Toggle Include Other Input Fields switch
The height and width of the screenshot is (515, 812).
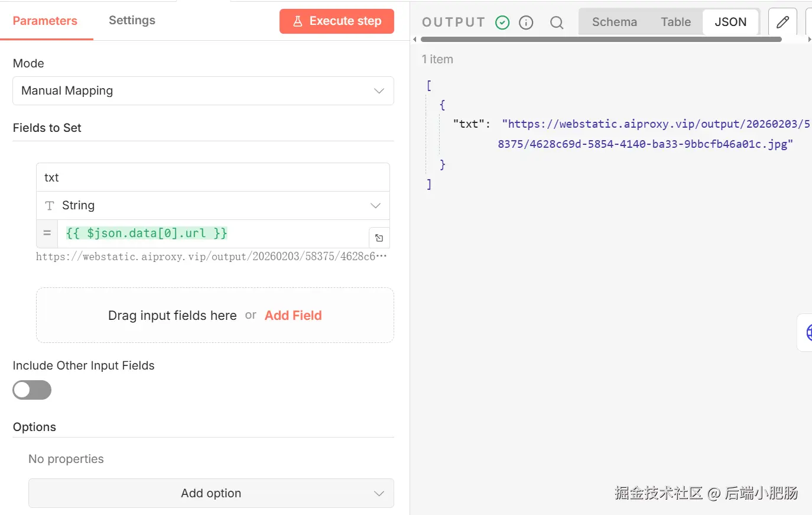[32, 390]
